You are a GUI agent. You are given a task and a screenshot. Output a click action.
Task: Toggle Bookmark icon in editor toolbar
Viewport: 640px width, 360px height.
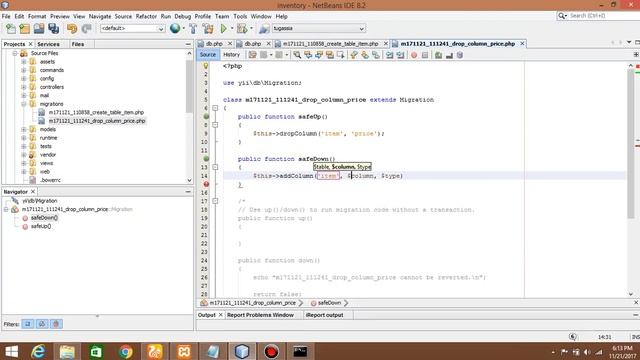tap(376, 55)
